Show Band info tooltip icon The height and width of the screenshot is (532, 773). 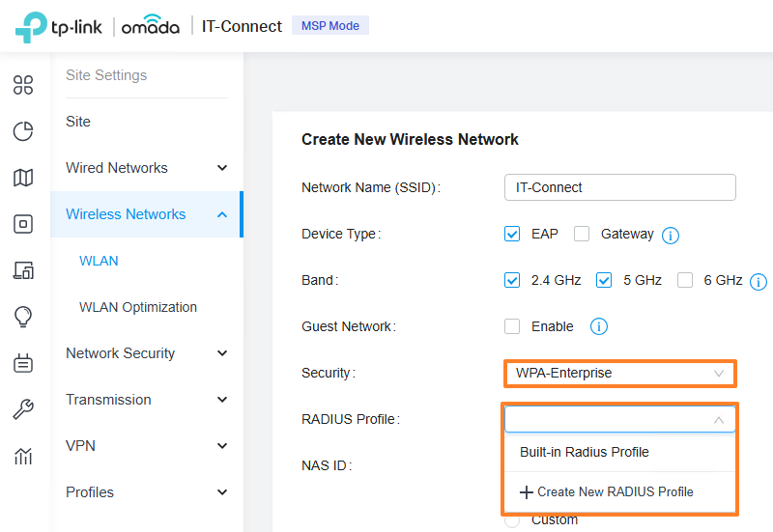759,282
